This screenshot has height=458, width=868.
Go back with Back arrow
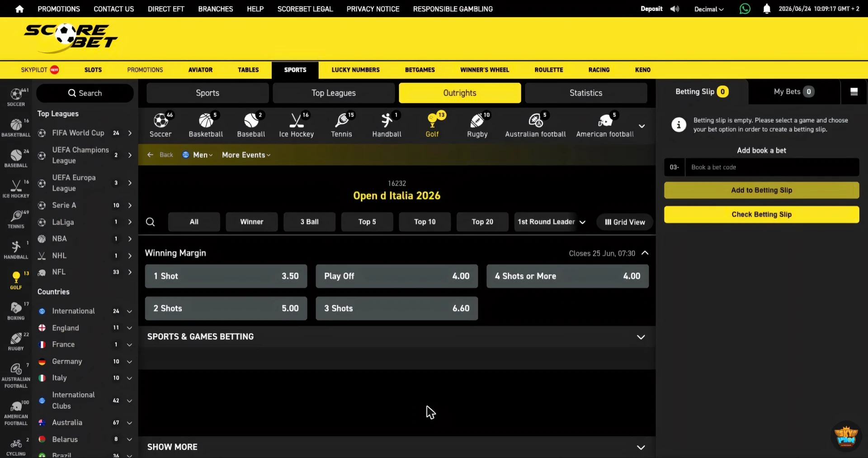point(160,155)
